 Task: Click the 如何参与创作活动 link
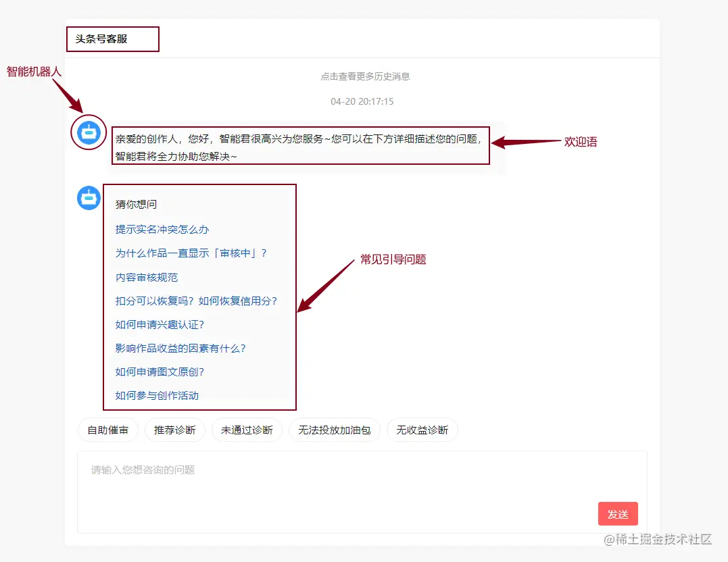click(157, 395)
